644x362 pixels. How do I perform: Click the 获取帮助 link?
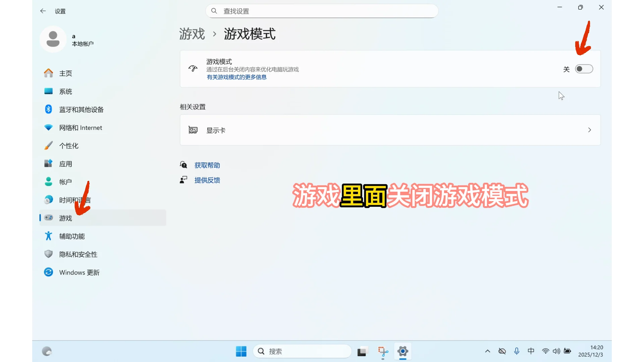point(207,165)
